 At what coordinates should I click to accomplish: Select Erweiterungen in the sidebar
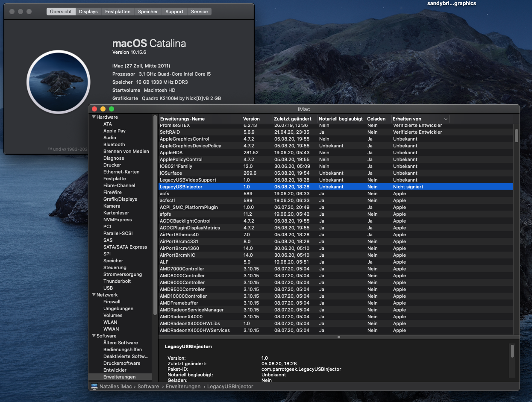[x=120, y=377]
